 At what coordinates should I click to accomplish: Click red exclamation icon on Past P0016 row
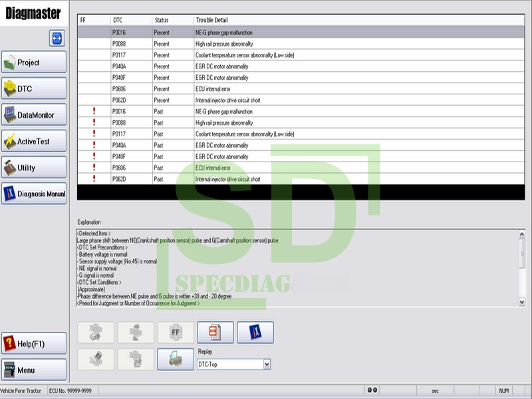tap(94, 111)
